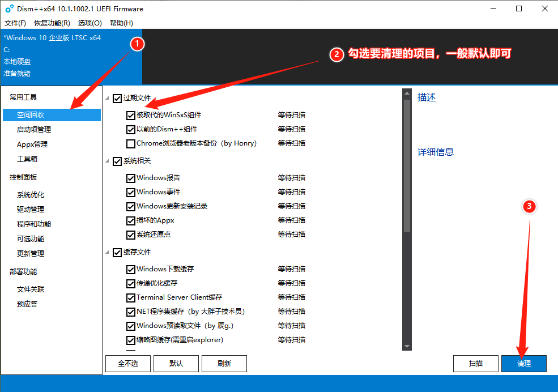Click the 部署功能 section header
The width and height of the screenshot is (558, 392).
23,272
